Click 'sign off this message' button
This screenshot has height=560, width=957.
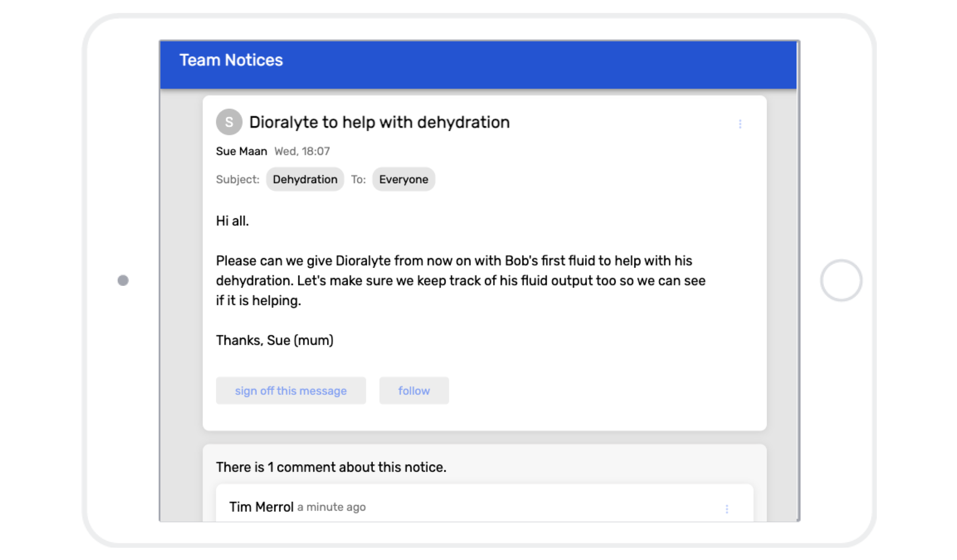click(290, 390)
